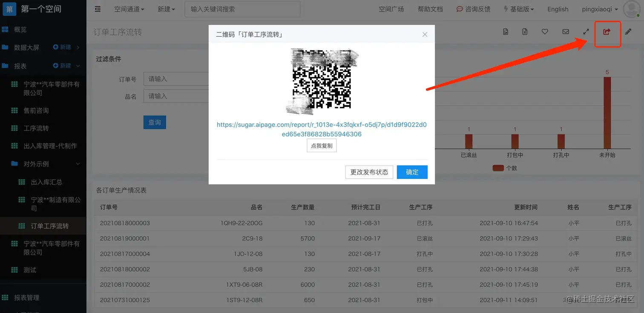Click order number 20210731000125 cell
The width and height of the screenshot is (644, 313).
[x=125, y=300]
